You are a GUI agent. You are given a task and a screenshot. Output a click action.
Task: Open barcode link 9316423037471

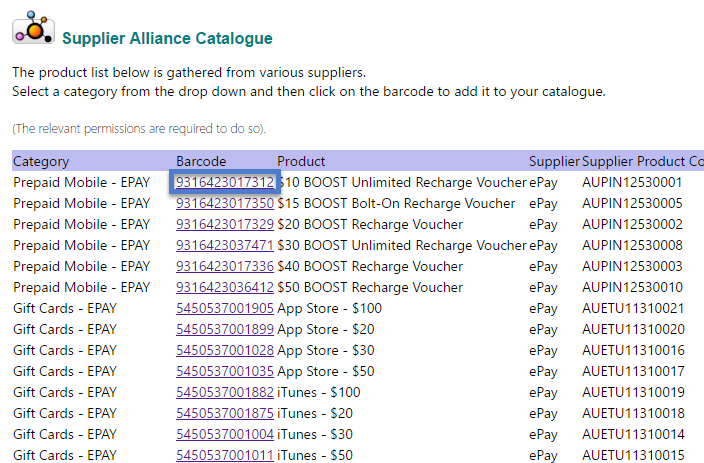pyautogui.click(x=225, y=245)
